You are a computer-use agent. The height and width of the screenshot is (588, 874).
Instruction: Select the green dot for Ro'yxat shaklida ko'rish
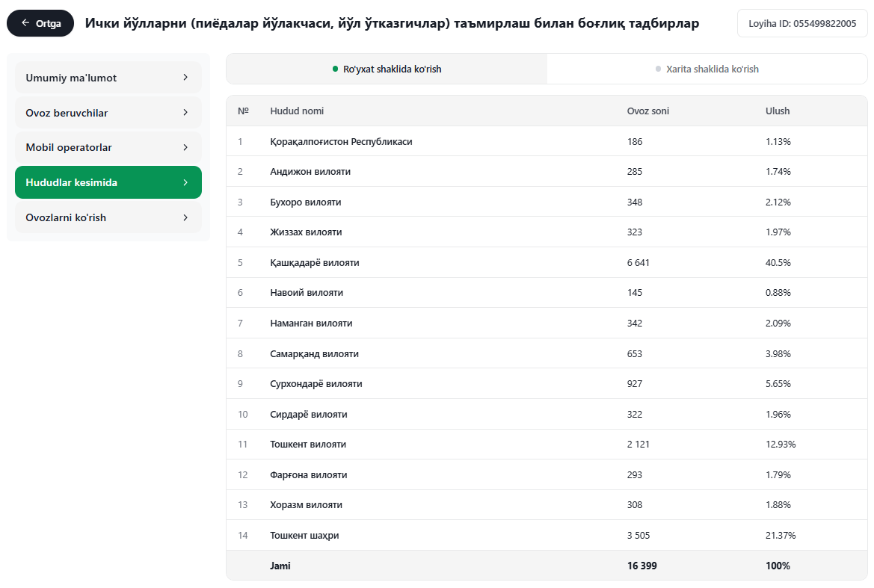pyautogui.click(x=335, y=69)
